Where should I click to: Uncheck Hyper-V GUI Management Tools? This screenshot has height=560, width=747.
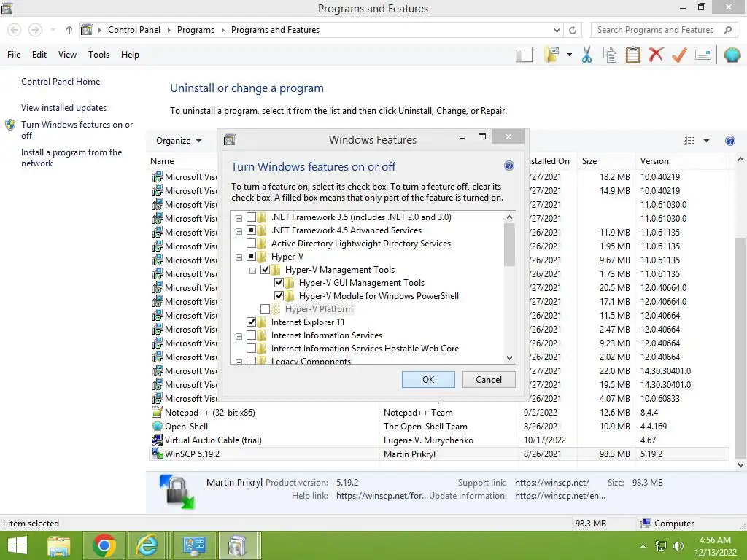(x=279, y=283)
